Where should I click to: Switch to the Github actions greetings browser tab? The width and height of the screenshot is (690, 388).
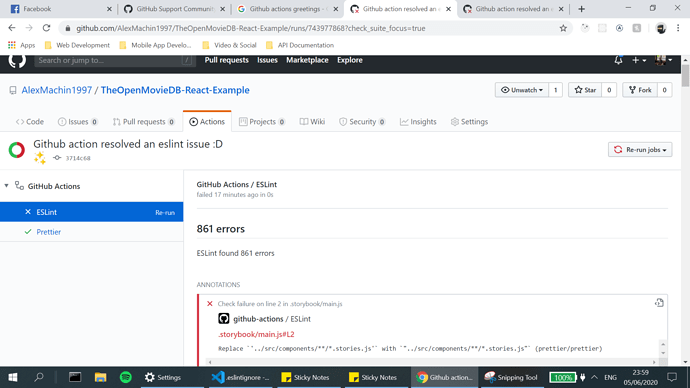287,9
